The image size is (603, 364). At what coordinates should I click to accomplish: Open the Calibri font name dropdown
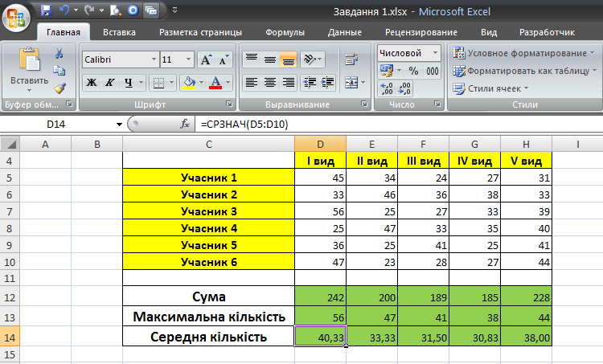tap(154, 59)
